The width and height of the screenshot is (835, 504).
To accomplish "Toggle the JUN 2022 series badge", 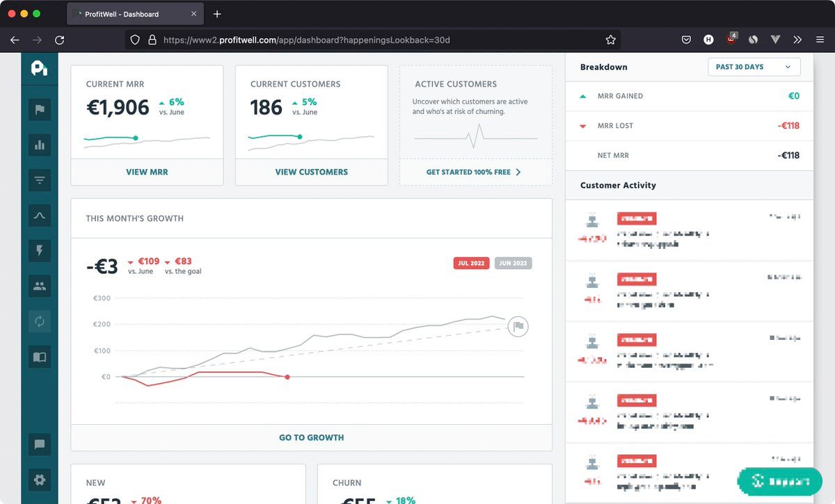I will 513,263.
